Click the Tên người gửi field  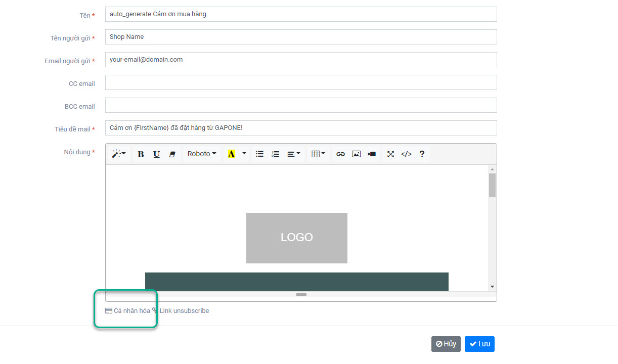pos(301,37)
